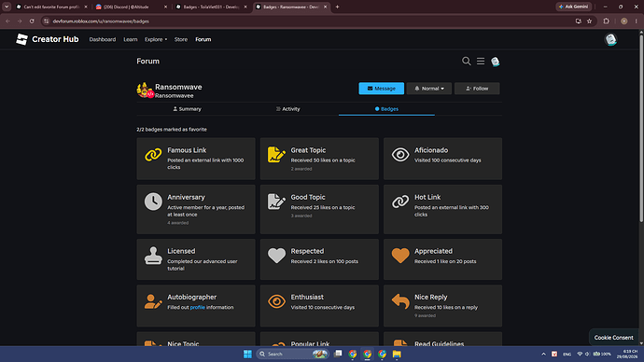Open a new browser tab

(x=337, y=7)
